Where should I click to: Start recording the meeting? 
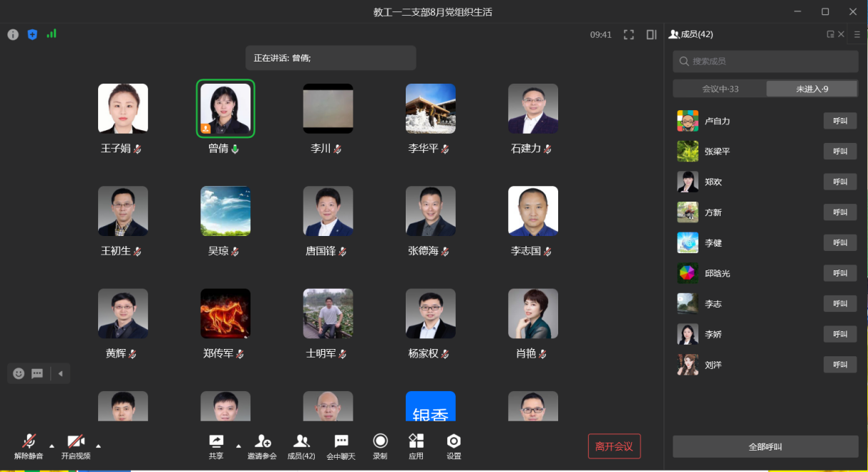(380, 446)
